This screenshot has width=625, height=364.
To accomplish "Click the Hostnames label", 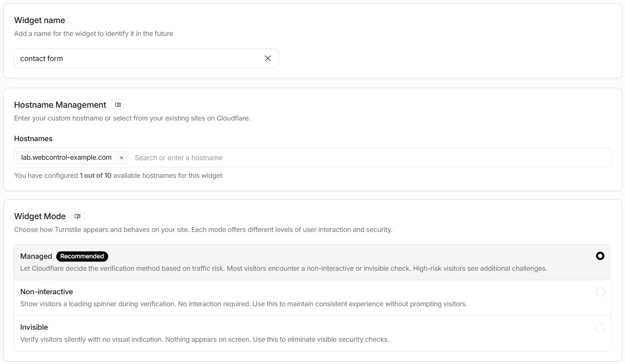I will 33,139.
